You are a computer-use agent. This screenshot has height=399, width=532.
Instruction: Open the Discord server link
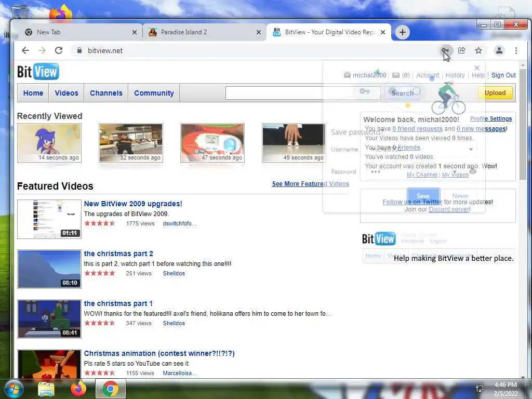(449, 209)
